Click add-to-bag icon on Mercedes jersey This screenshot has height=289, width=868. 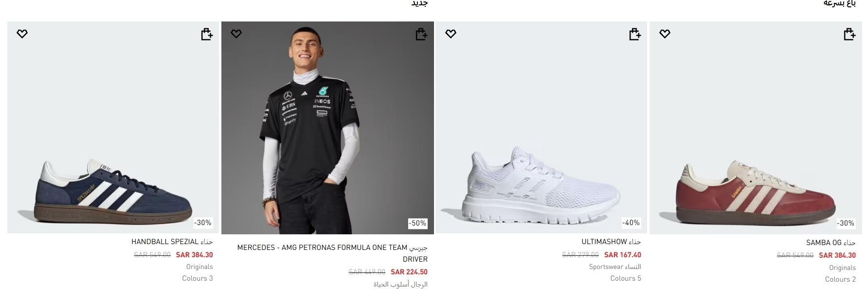(421, 34)
